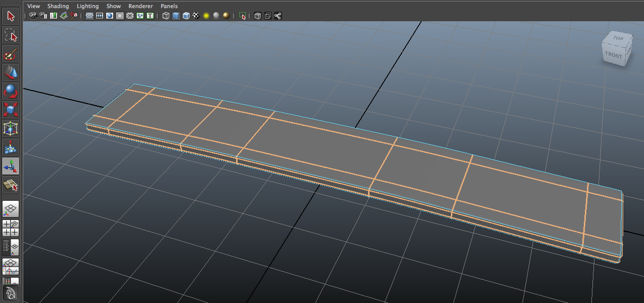The image size is (644, 303).
Task: Select the Select Tool arrow
Action: click(11, 16)
